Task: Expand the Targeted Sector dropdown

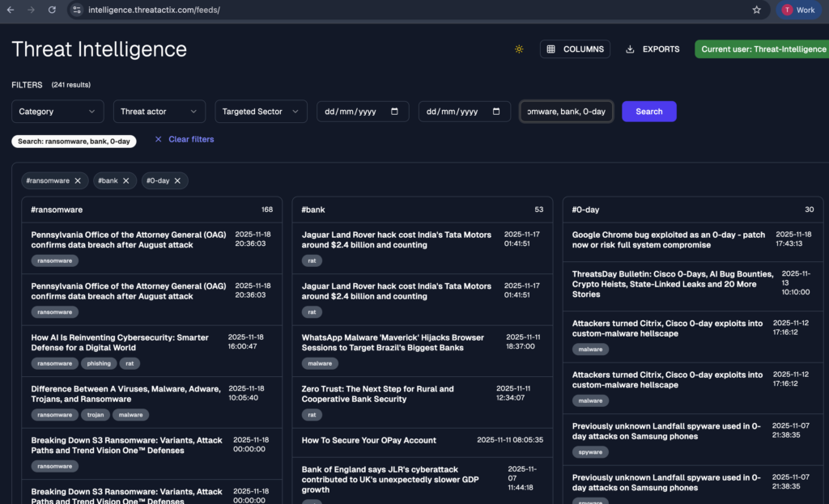Action: click(261, 112)
